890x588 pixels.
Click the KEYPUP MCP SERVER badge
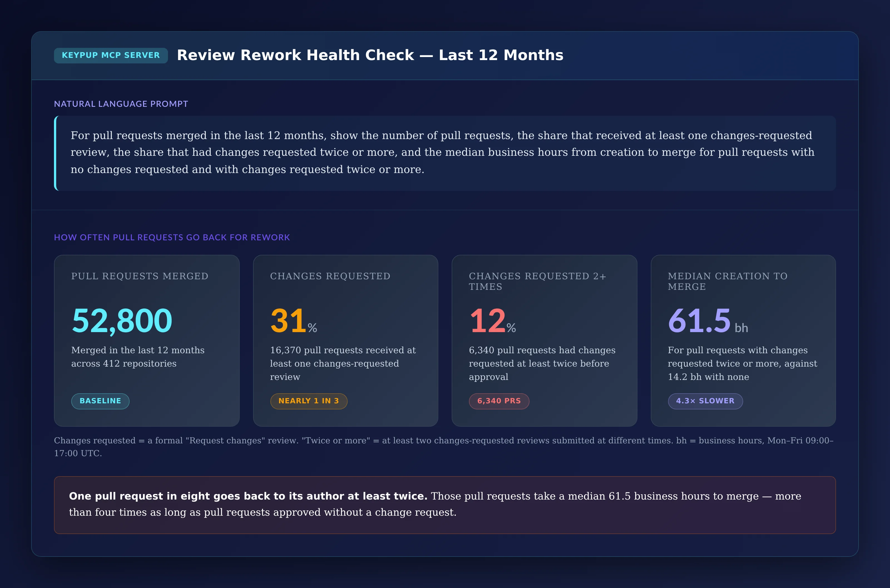pos(111,55)
